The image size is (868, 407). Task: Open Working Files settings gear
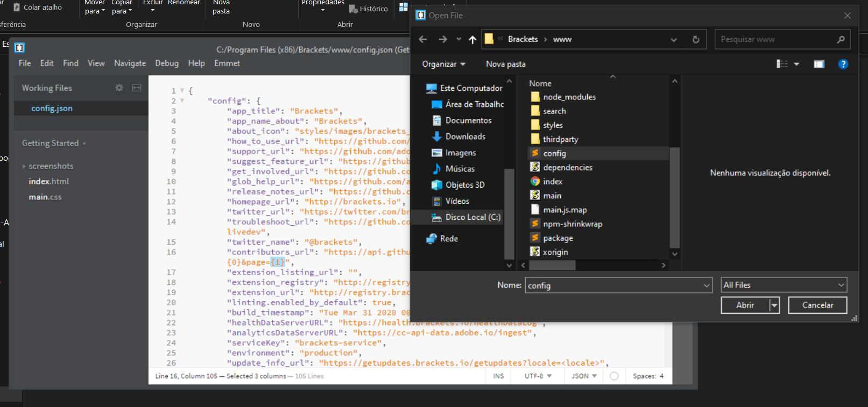(119, 88)
